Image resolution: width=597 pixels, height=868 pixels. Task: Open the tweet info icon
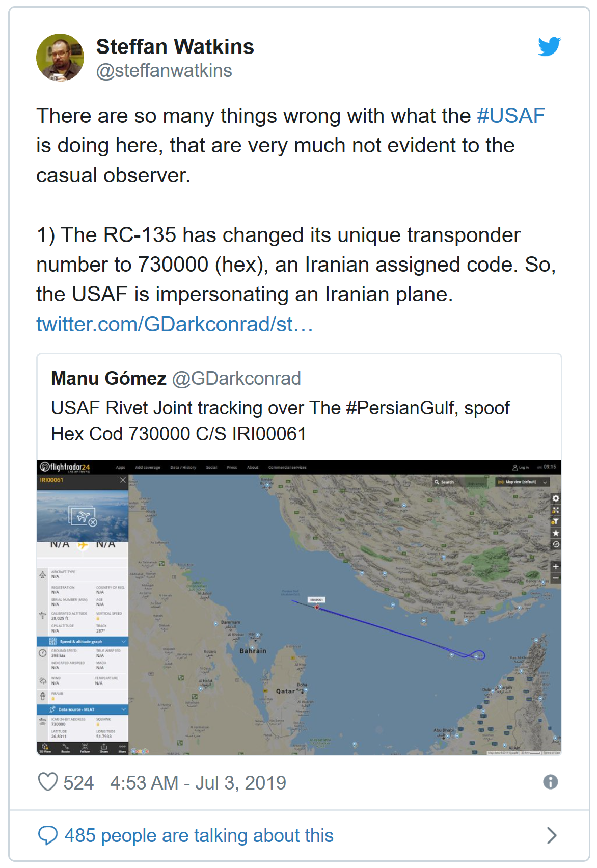pyautogui.click(x=550, y=782)
